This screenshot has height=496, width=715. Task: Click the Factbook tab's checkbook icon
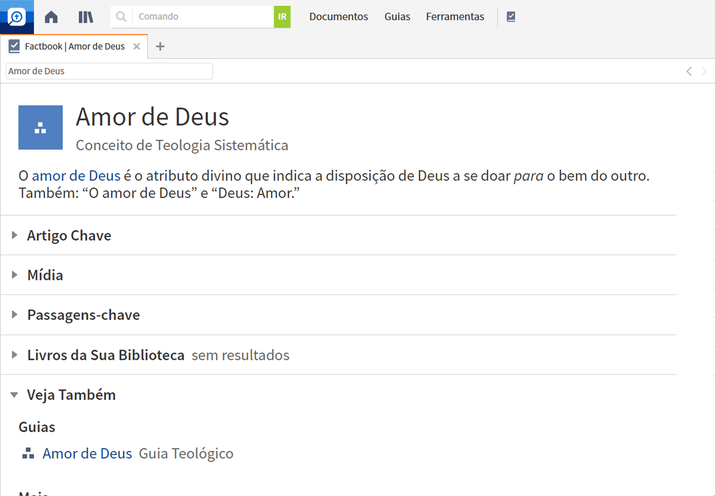point(14,46)
